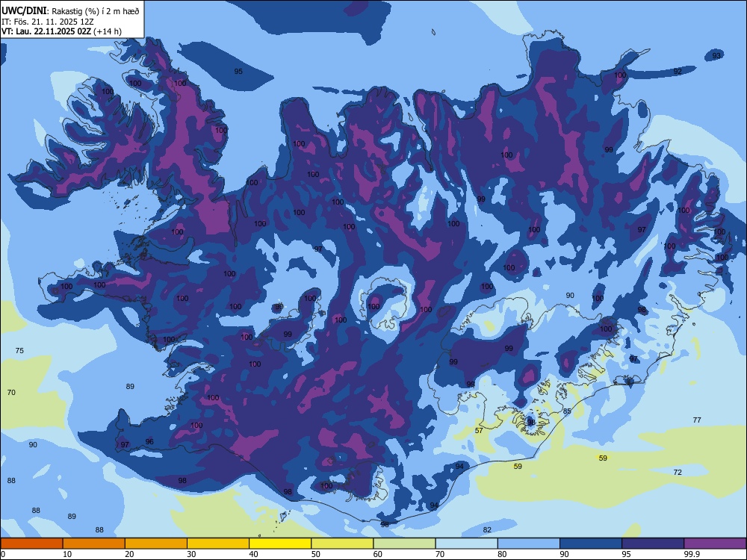Click the 80–90 medium blue legend swatch

(529, 544)
